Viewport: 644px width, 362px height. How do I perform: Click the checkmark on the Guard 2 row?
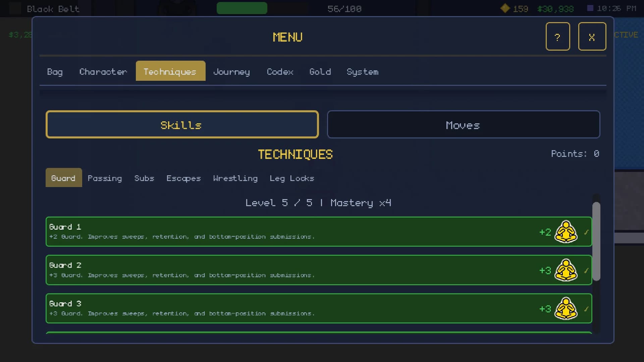point(586,270)
